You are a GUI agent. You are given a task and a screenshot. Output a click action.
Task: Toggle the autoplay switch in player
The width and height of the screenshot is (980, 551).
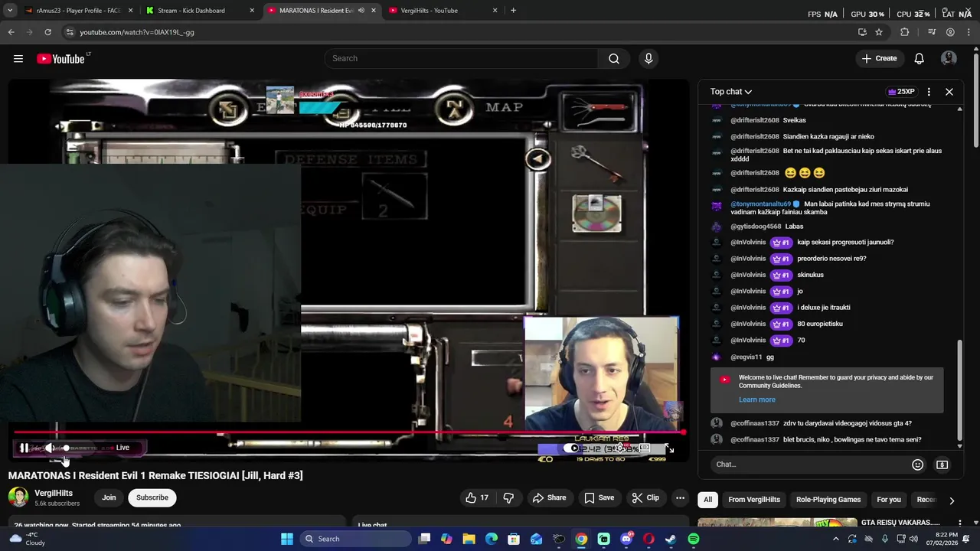click(572, 448)
